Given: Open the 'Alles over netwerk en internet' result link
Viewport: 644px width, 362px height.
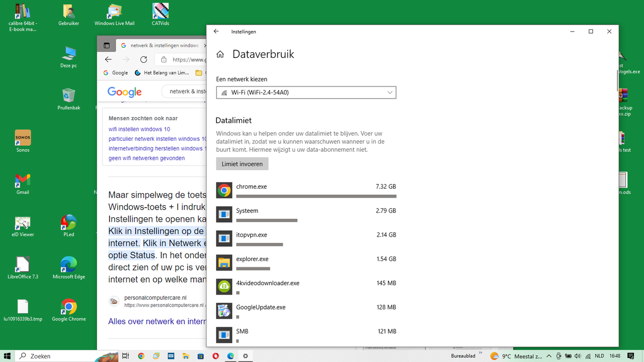Looking at the screenshot, I should [157, 321].
